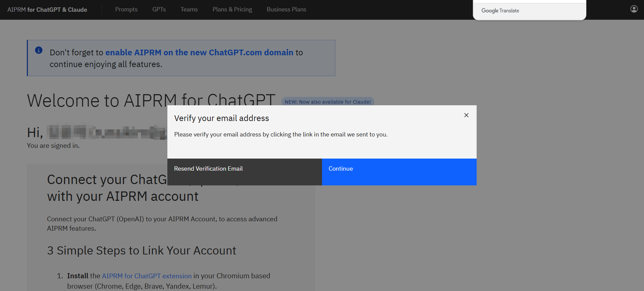Click the 'Please verify your email address' message text
This screenshot has height=291, width=644.
pyautogui.click(x=281, y=134)
